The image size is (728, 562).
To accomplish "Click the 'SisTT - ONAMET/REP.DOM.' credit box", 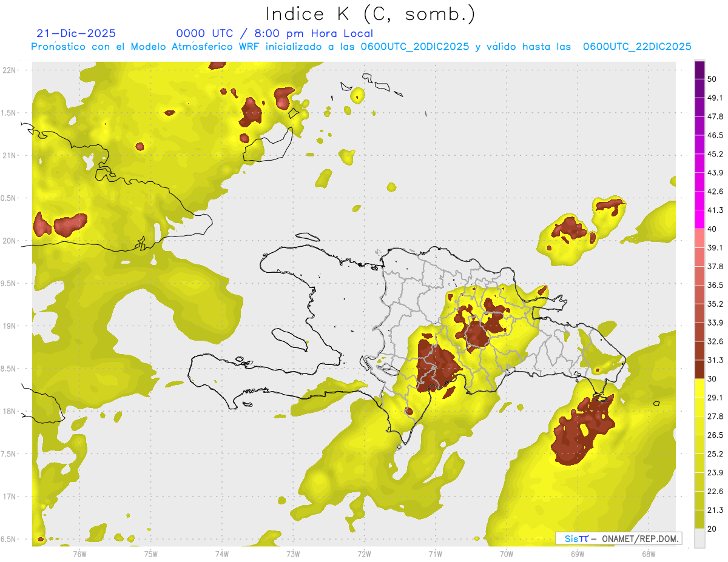I will [x=618, y=538].
